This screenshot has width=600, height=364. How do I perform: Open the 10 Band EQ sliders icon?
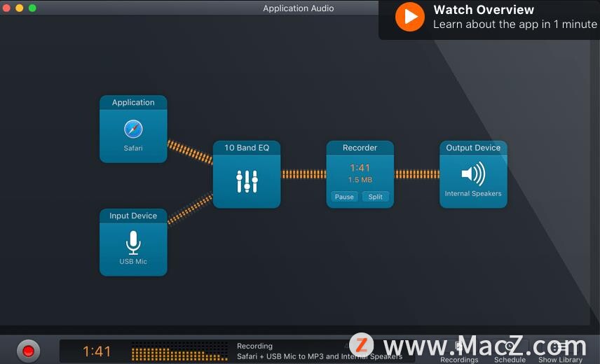click(247, 181)
